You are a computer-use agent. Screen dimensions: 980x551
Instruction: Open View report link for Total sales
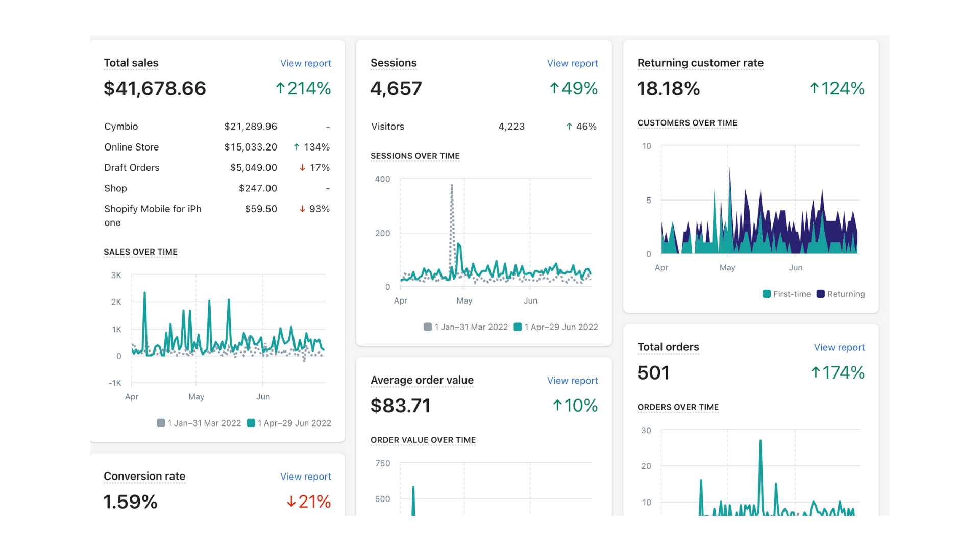pos(305,63)
